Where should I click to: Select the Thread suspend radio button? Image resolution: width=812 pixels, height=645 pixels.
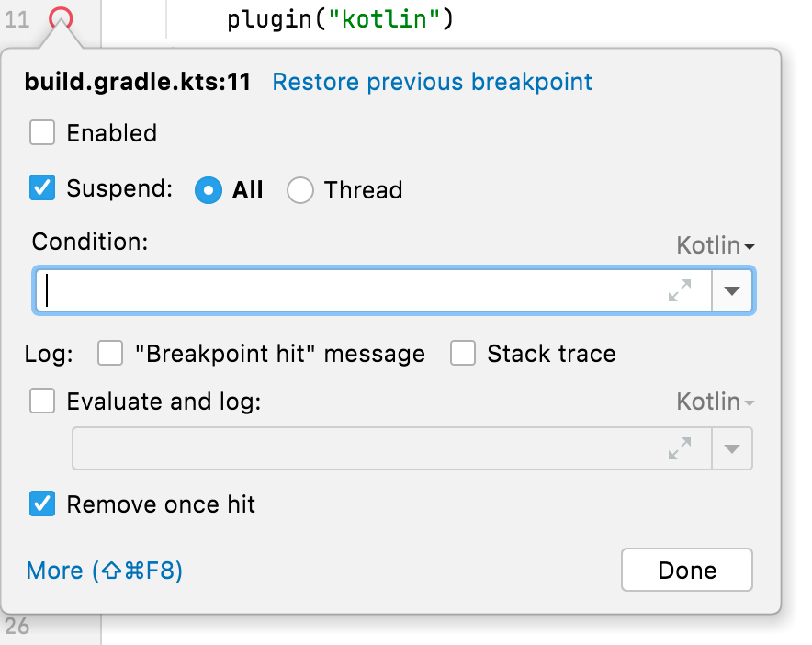tap(300, 190)
